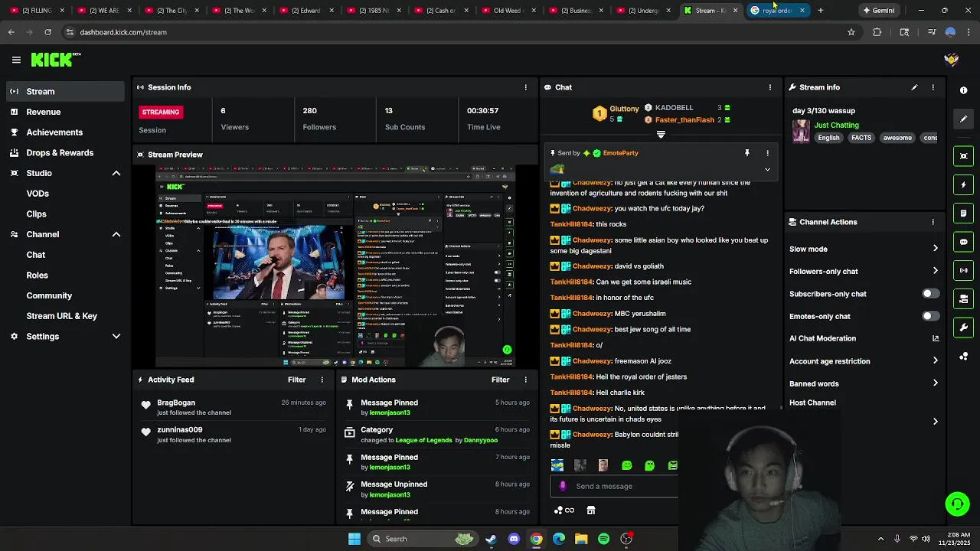Viewport: 980px width, 551px height.
Task: Open Channel Actions three-dot options
Action: click(933, 222)
